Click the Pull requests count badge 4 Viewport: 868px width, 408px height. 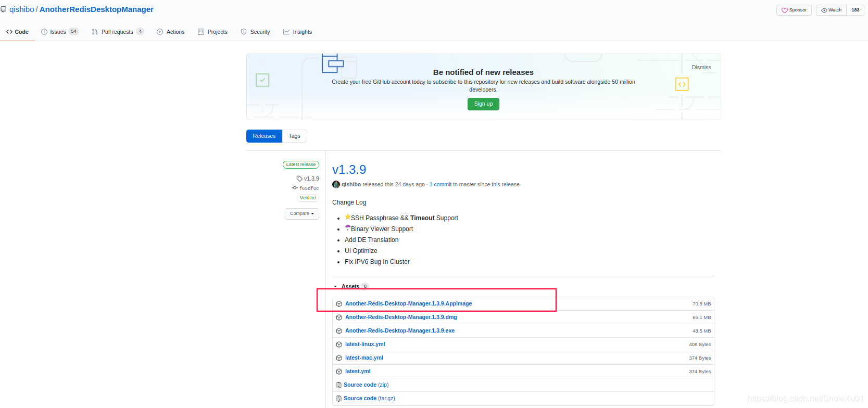pos(140,32)
